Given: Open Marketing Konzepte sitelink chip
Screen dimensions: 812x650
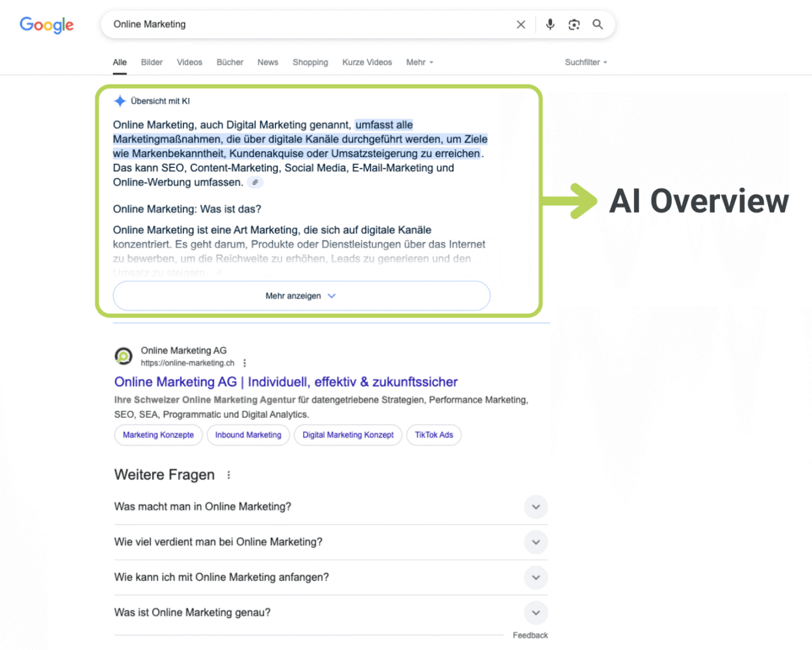Looking at the screenshot, I should point(158,435).
